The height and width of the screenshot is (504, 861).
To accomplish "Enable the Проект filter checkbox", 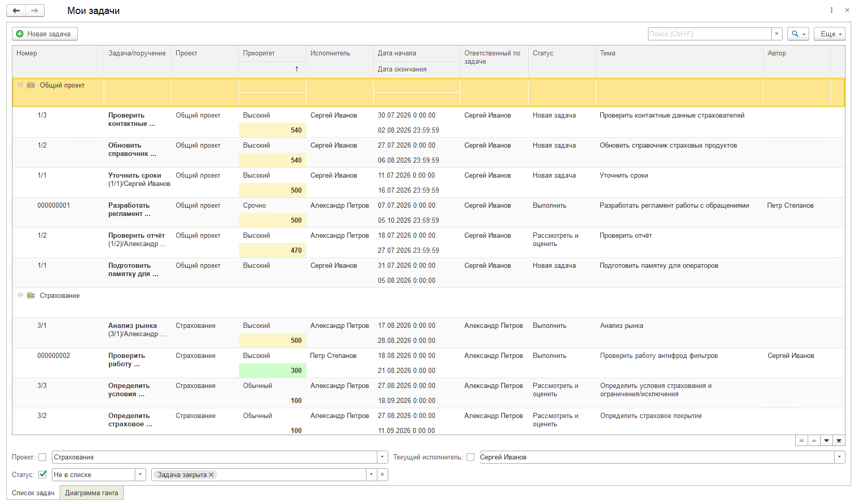I will (43, 457).
